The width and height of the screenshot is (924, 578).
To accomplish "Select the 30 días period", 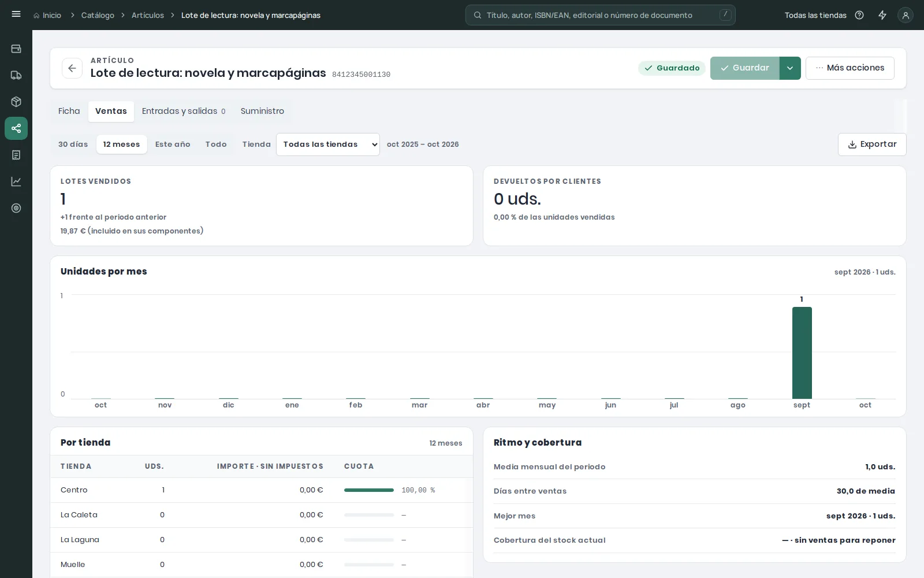I will pos(73,144).
